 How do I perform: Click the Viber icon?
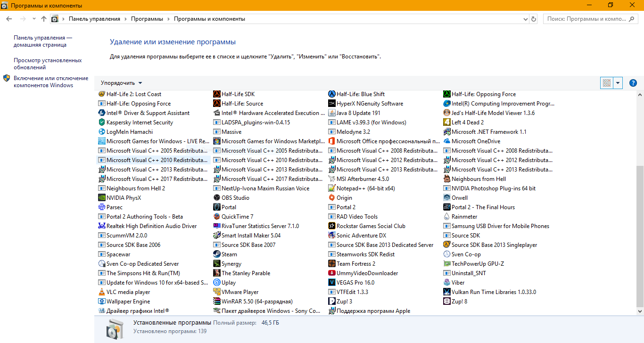[x=447, y=283]
